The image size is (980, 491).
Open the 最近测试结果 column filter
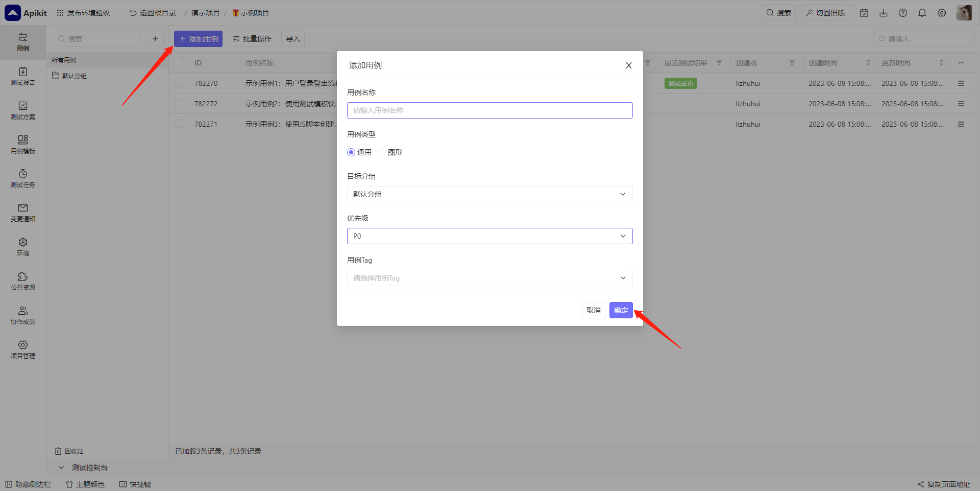click(719, 63)
